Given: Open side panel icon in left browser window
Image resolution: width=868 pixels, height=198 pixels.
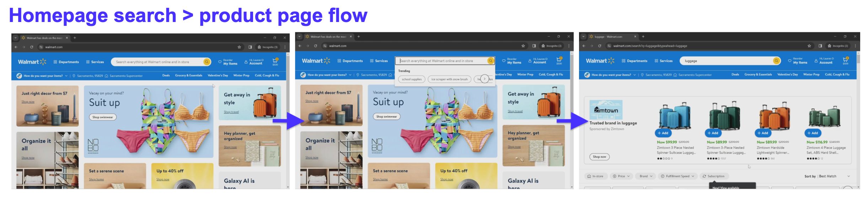Looking at the screenshot, I should 250,47.
